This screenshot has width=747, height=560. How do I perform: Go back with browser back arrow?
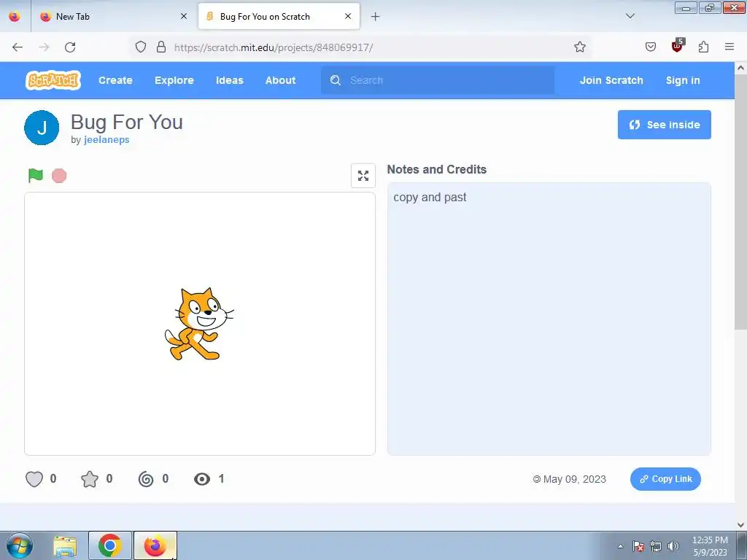[x=18, y=47]
